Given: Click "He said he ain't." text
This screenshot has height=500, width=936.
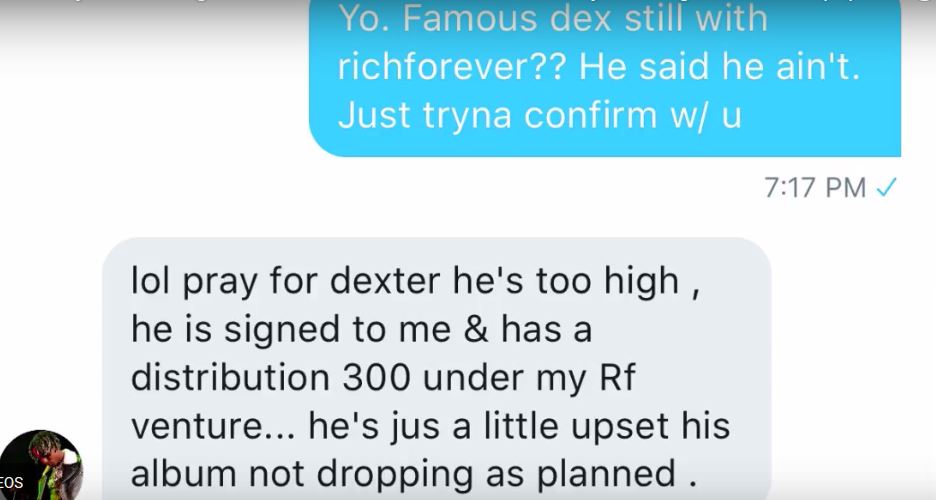Looking at the screenshot, I should pos(720,66).
